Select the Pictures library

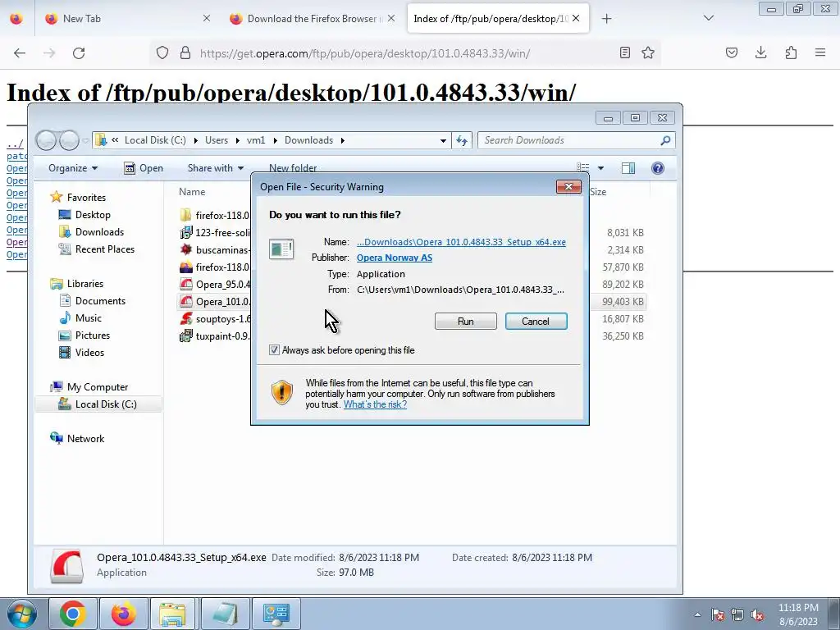pos(93,336)
